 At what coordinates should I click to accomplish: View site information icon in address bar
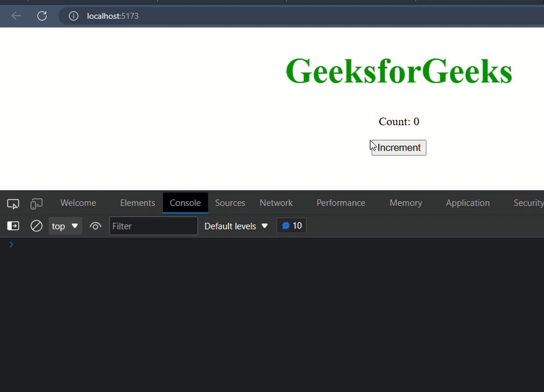coord(74,16)
